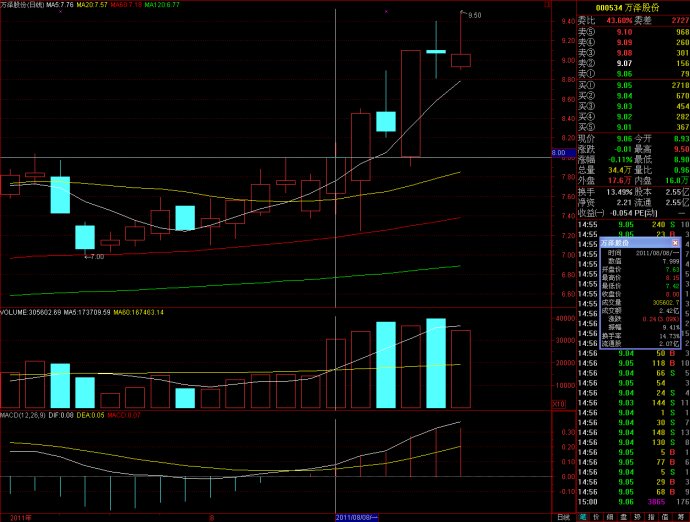Click the 换手 13.49% field
The width and height of the screenshot is (690, 522).
605,192
